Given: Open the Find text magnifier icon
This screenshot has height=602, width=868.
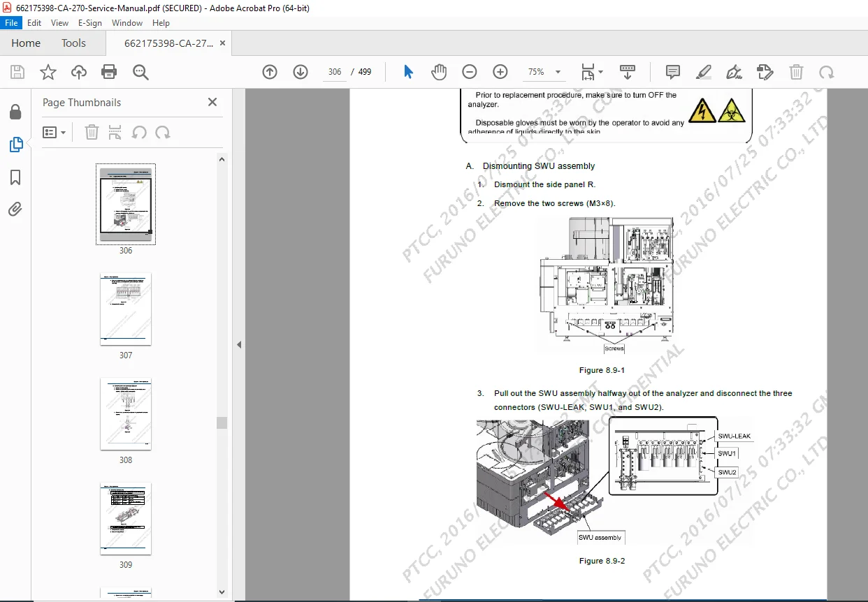Looking at the screenshot, I should (140, 72).
